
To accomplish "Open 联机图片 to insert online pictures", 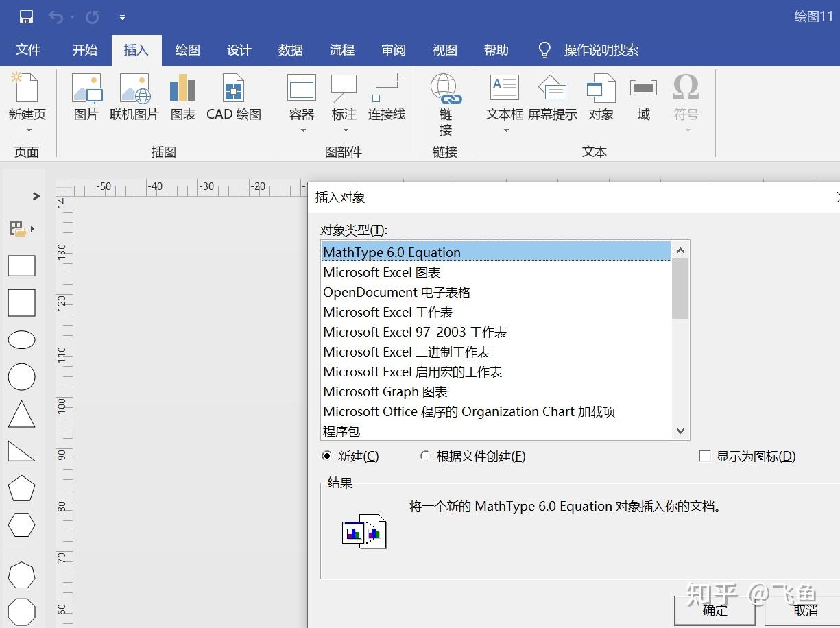I will [x=134, y=96].
